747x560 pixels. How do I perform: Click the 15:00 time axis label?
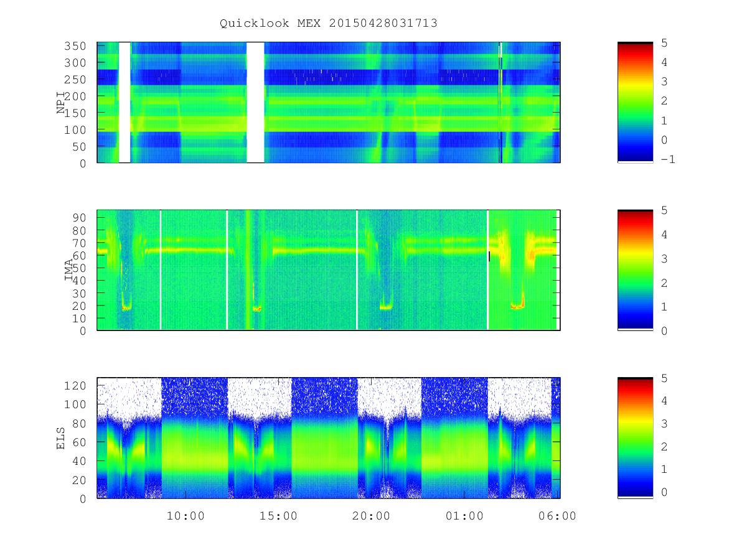[x=278, y=516]
